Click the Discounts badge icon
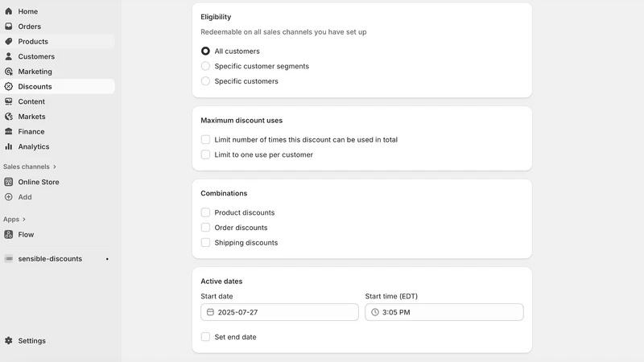 (9, 87)
